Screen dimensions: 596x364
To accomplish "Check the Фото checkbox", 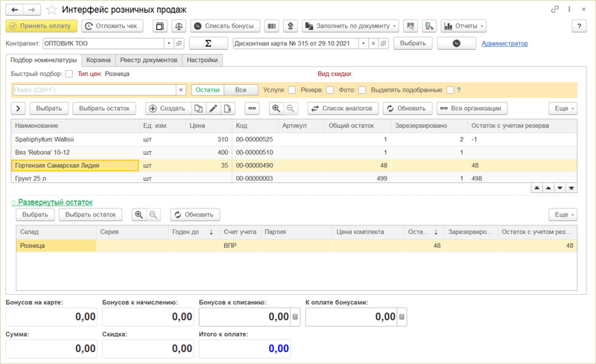I will pos(361,90).
